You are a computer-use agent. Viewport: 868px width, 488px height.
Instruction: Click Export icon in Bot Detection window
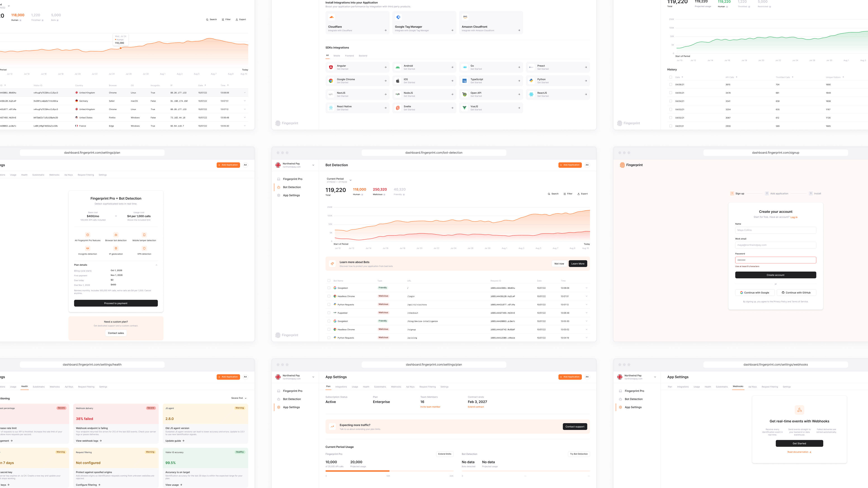(x=579, y=194)
